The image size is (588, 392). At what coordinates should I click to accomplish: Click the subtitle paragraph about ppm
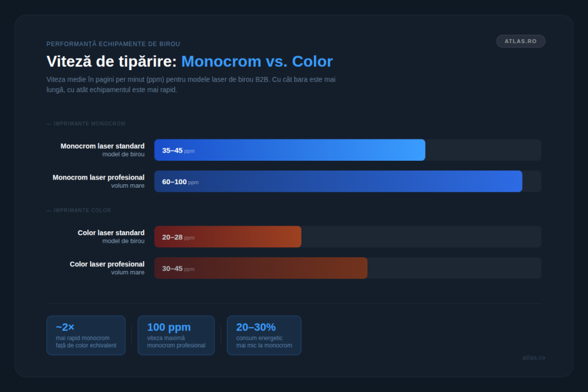191,84
